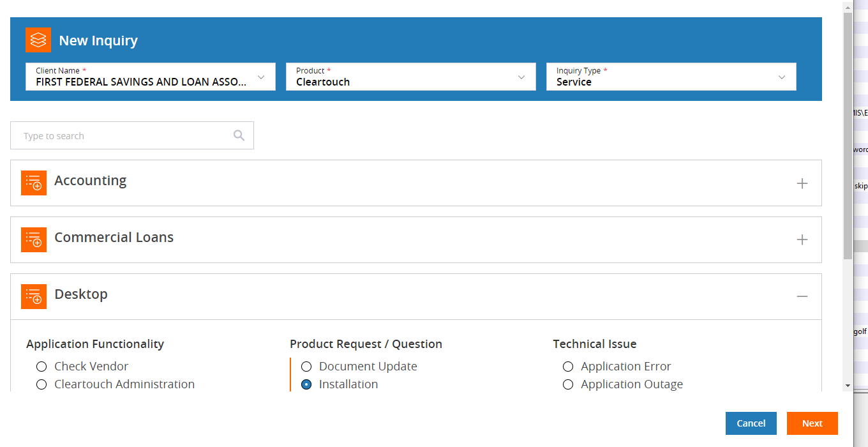Click the Product Request / Question heading
This screenshot has height=447, width=868.
(366, 344)
